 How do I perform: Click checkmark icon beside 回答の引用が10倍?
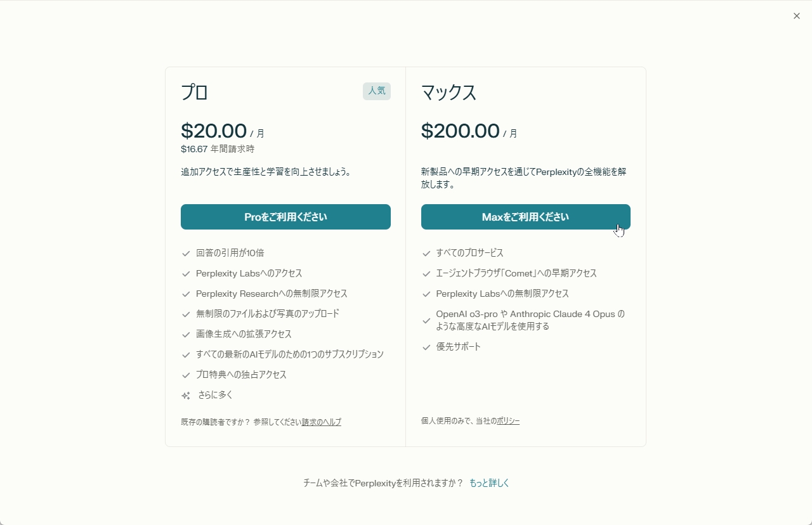pyautogui.click(x=186, y=254)
